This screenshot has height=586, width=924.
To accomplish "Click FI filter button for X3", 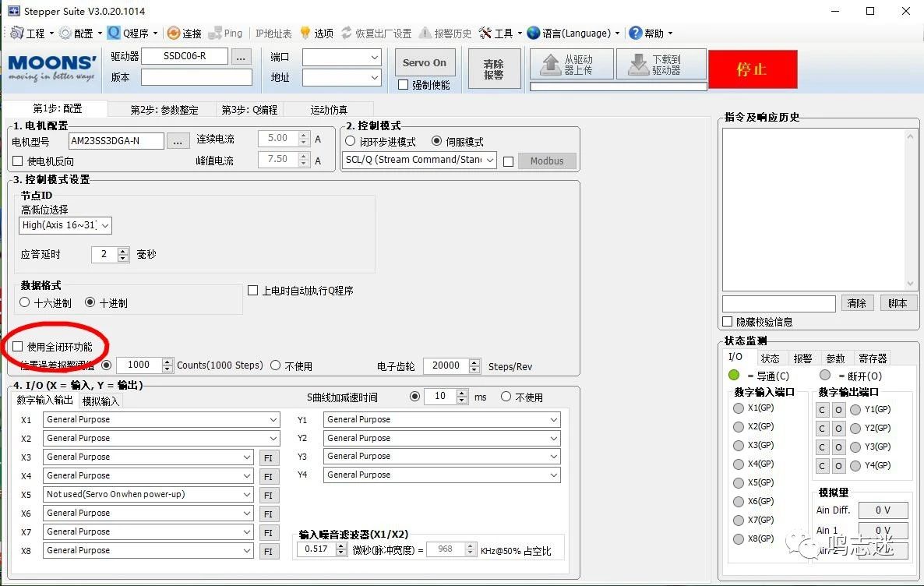I will [269, 457].
